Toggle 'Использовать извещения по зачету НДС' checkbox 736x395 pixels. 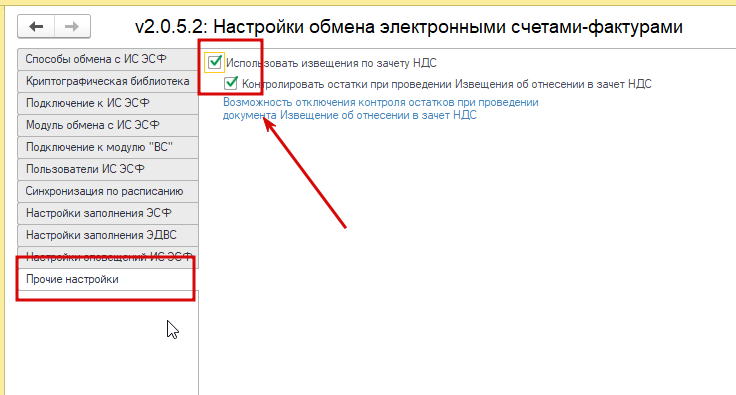click(x=215, y=62)
